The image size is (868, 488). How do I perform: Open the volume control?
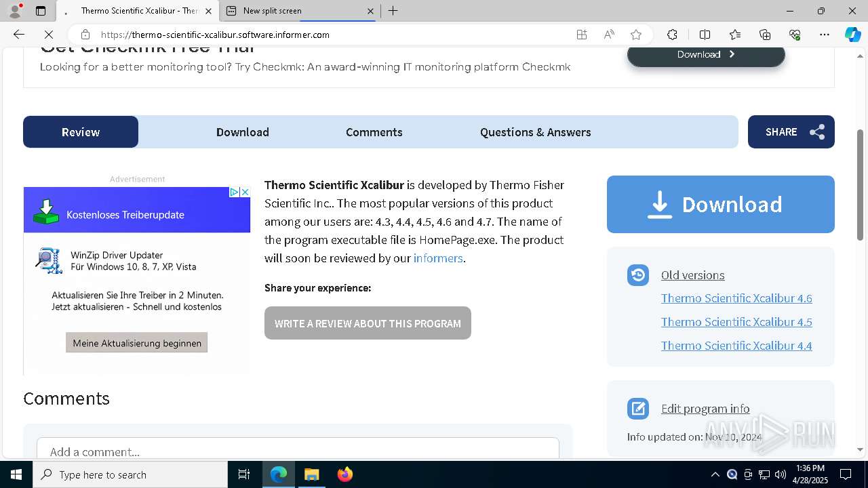click(781, 474)
